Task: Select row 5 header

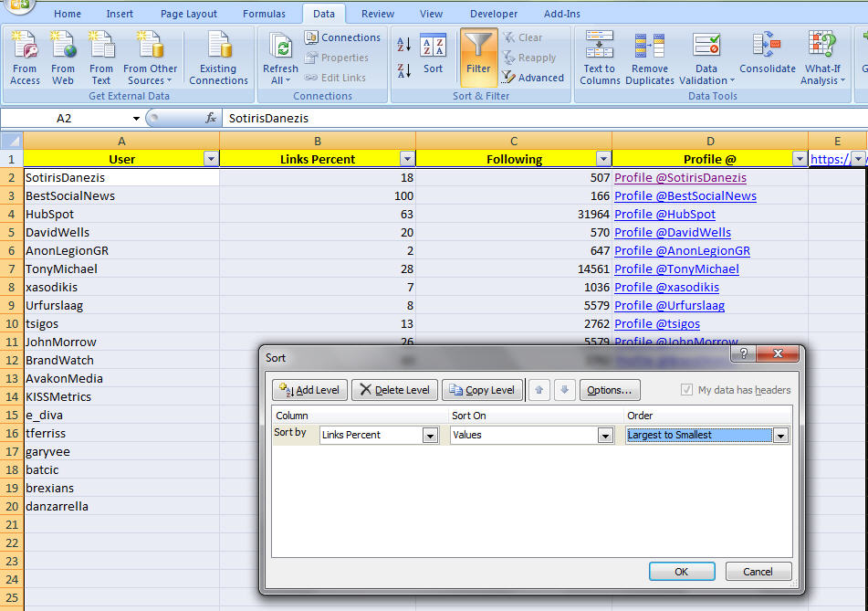Action: (x=12, y=233)
